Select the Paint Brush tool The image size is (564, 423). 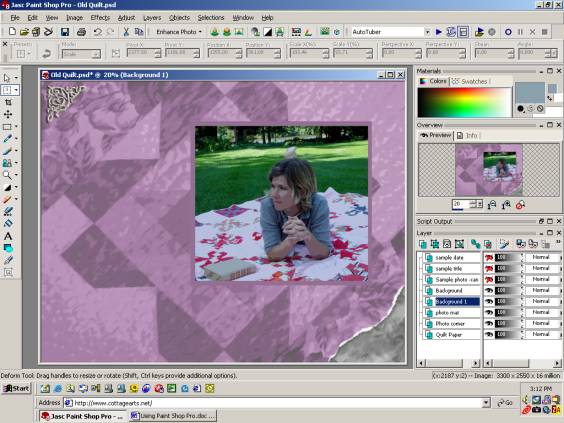7,151
